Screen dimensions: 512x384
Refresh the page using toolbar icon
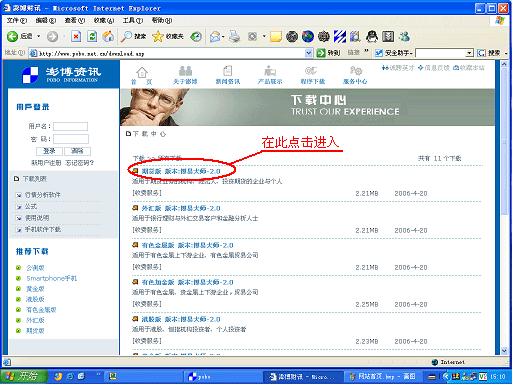point(92,36)
